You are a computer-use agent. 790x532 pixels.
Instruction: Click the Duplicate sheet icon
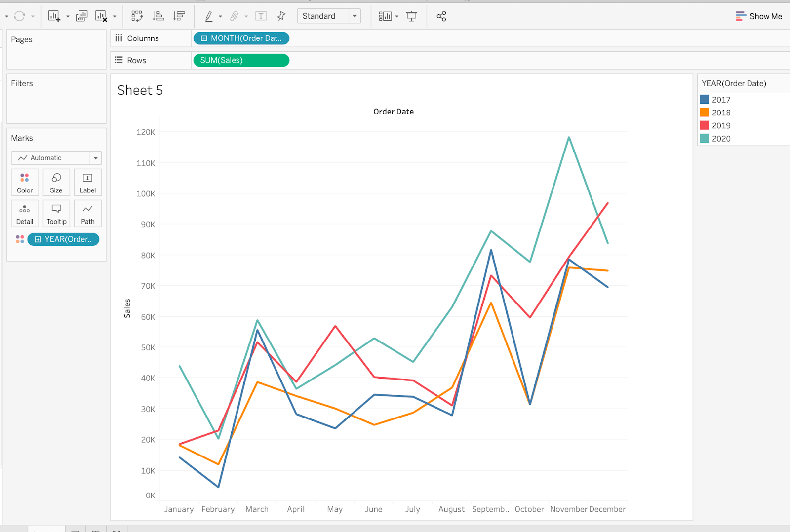pos(81,16)
